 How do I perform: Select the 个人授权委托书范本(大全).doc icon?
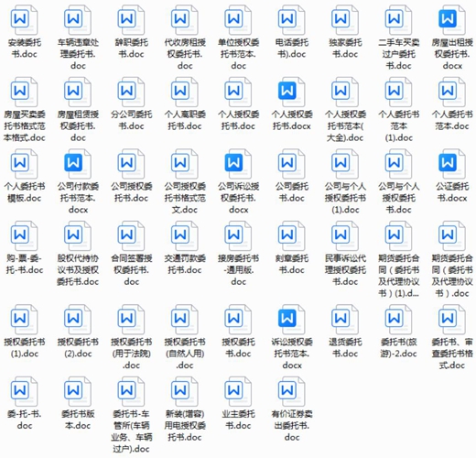click(345, 92)
